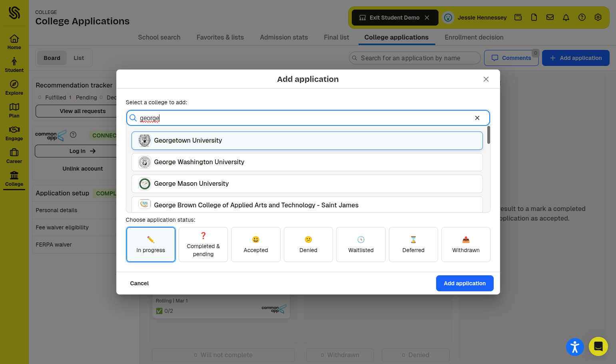The width and height of the screenshot is (616, 364).
Task: Select In progress status
Action: pyautogui.click(x=151, y=245)
